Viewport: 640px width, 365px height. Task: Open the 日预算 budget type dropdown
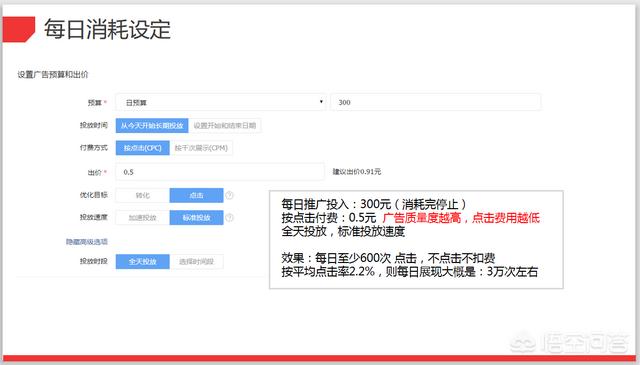pyautogui.click(x=221, y=102)
